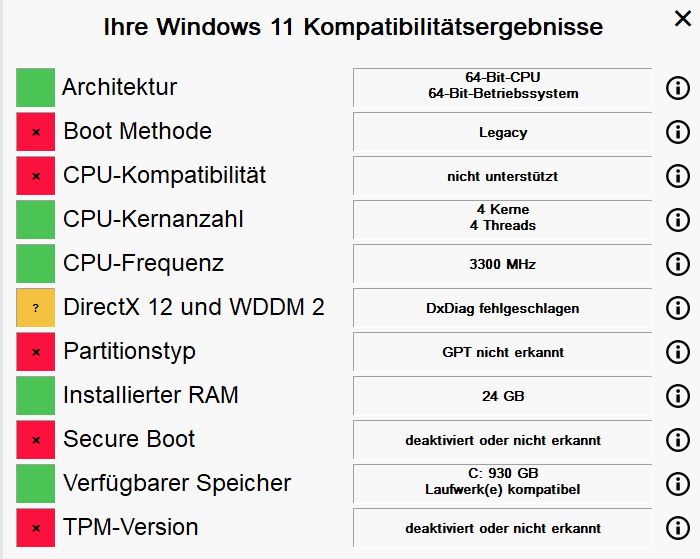Click info icon for Installierter RAM
700x559 pixels.
point(678,396)
